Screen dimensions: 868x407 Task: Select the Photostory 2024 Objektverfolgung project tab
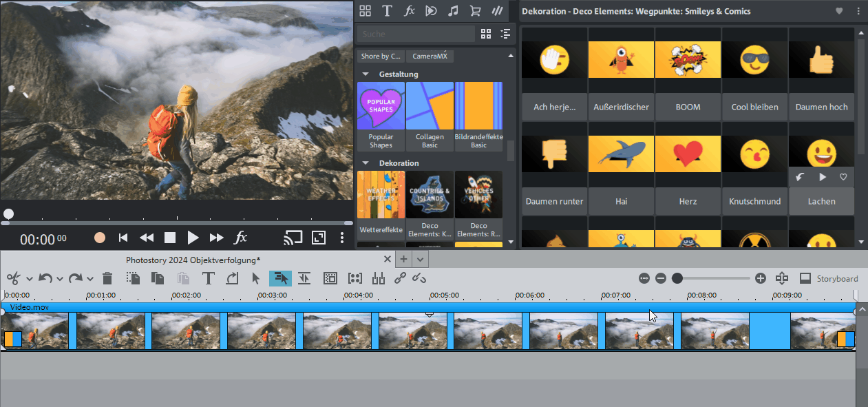[193, 260]
